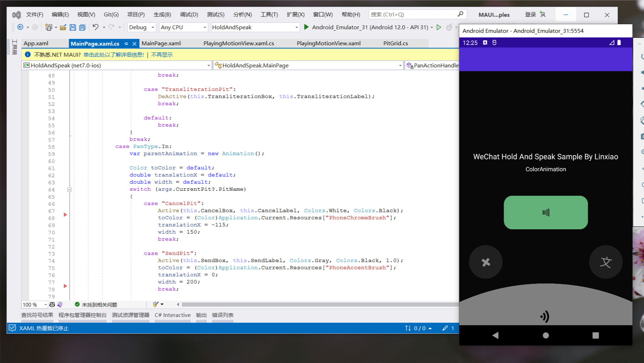Switch to the App.xaml tab

pyautogui.click(x=36, y=43)
